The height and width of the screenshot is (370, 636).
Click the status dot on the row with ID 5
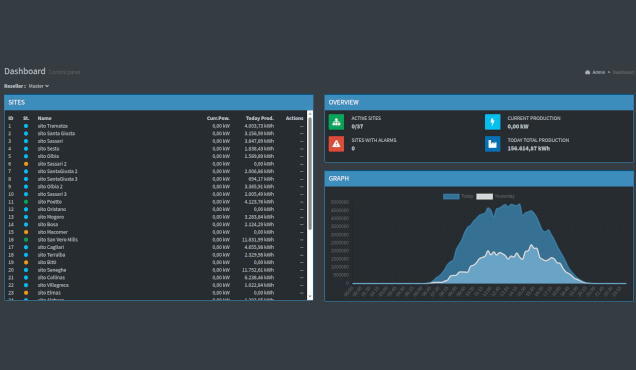(26, 156)
